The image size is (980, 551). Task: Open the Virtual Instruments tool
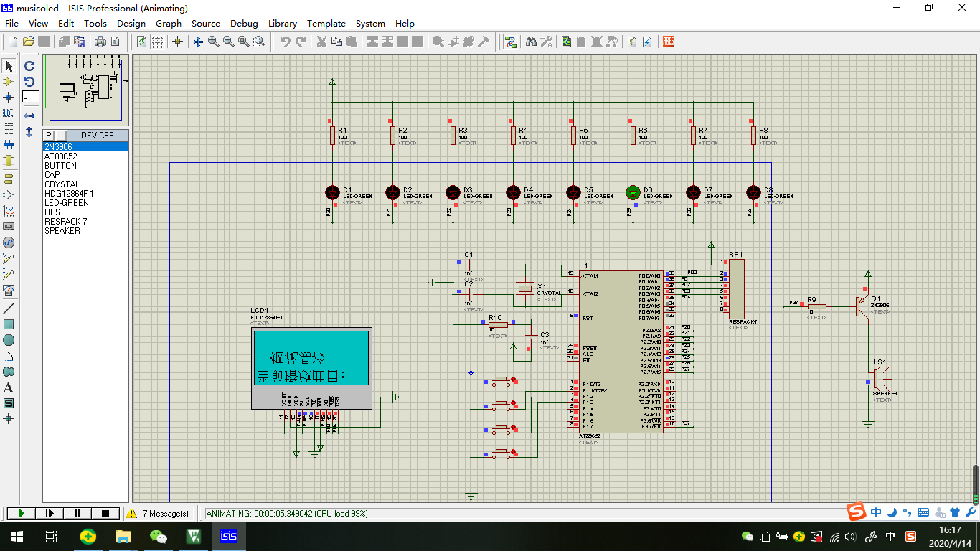[x=9, y=289]
